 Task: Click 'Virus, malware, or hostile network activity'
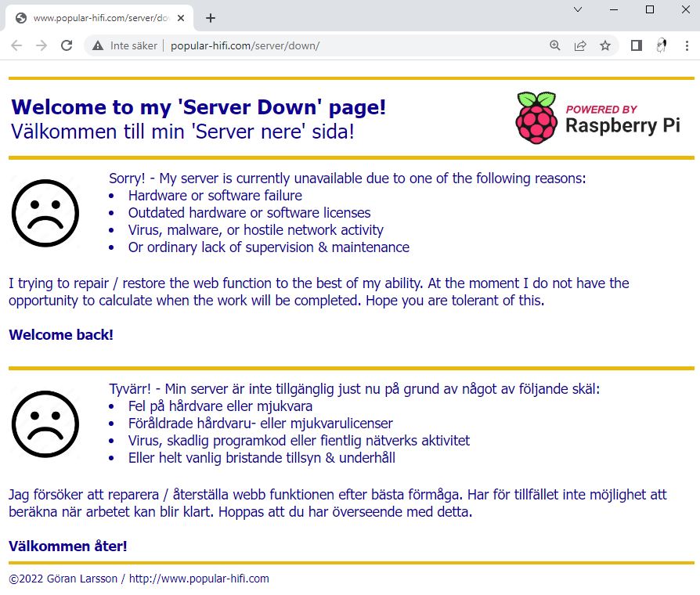(255, 230)
